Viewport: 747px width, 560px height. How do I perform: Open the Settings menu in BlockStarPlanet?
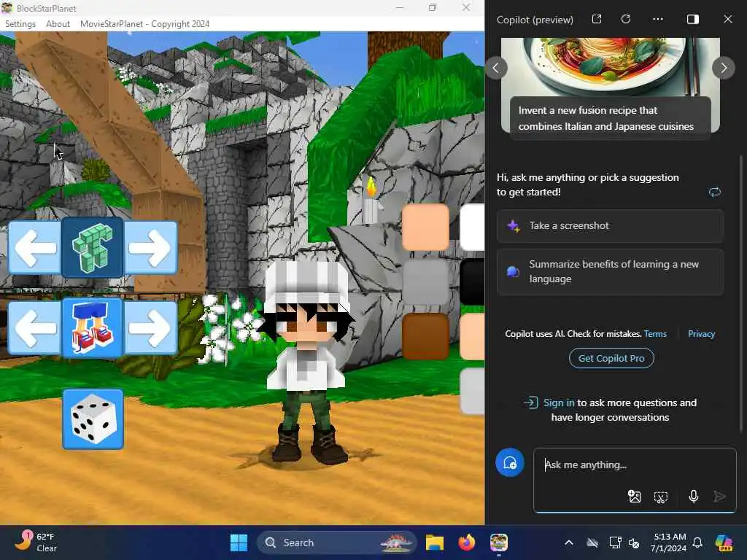pyautogui.click(x=20, y=24)
